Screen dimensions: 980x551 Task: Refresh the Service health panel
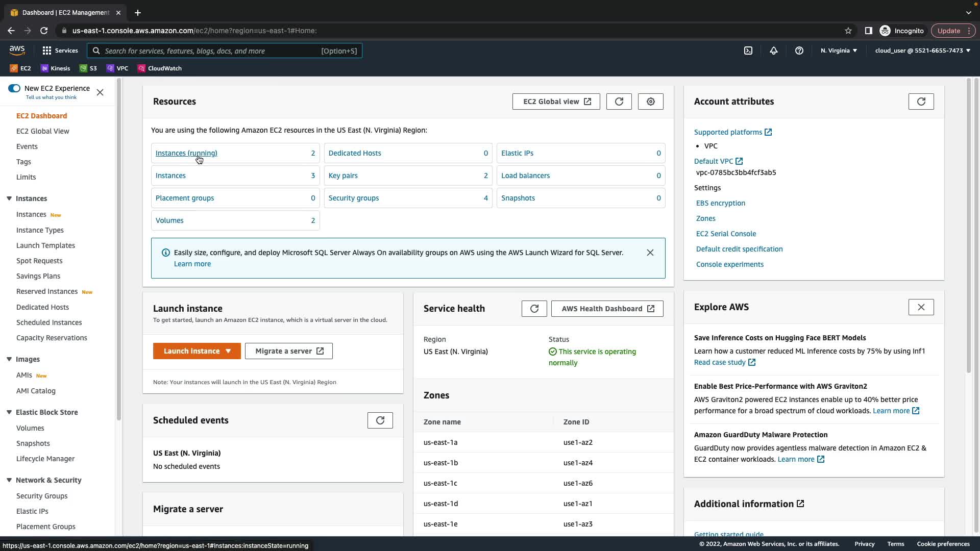pyautogui.click(x=534, y=309)
